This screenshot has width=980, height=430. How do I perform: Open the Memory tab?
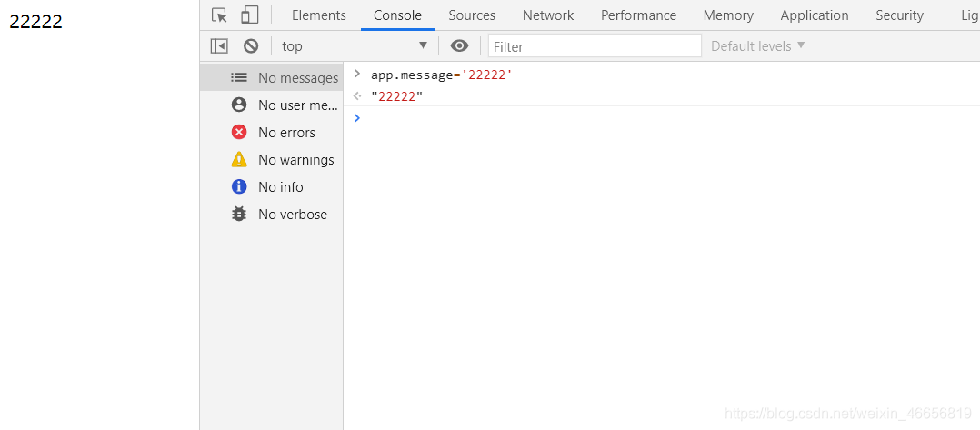click(x=728, y=15)
